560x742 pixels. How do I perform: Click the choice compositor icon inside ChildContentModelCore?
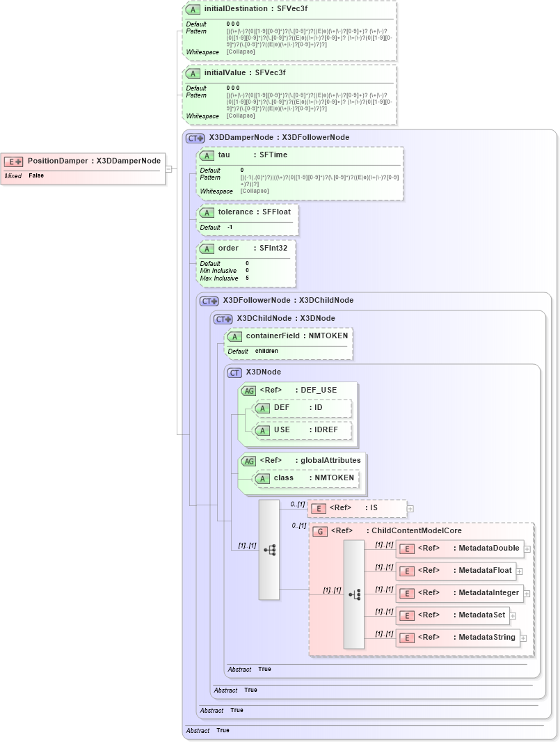click(354, 594)
